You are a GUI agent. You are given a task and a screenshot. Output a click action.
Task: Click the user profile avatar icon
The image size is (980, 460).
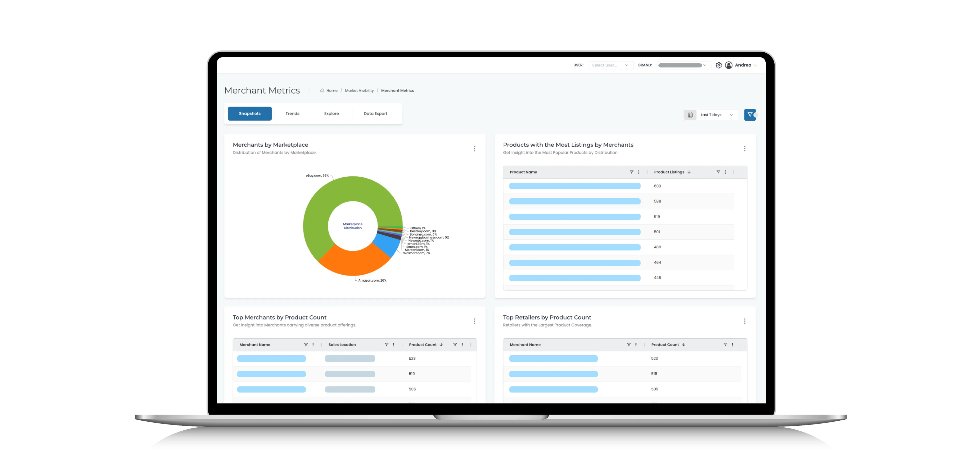tap(729, 65)
